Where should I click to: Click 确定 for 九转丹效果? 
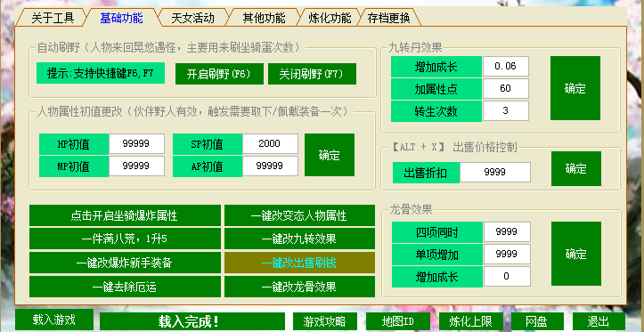click(575, 88)
